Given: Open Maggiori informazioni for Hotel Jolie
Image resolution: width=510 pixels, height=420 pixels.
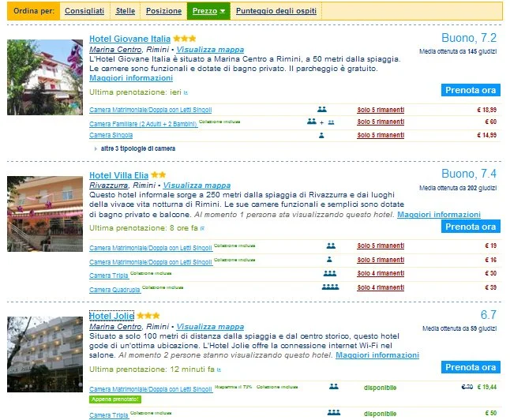Looking at the screenshot, I should click(x=377, y=355).
